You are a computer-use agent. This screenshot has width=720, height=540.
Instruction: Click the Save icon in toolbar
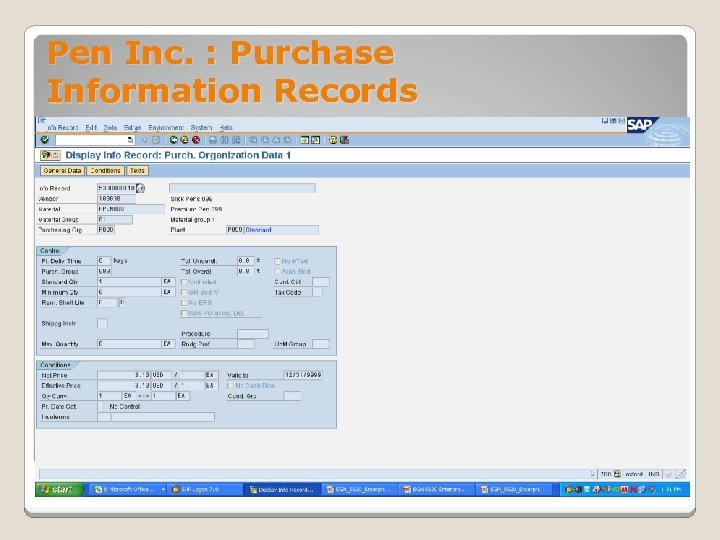tap(156, 140)
